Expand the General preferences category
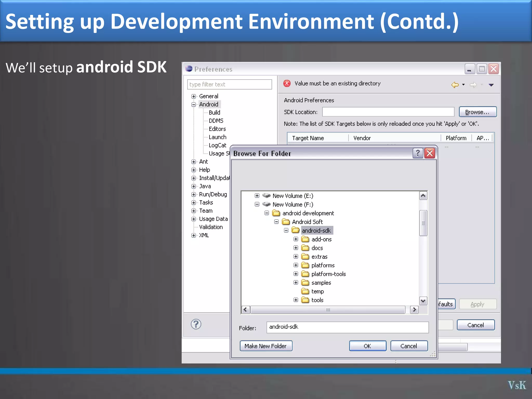 coord(194,96)
